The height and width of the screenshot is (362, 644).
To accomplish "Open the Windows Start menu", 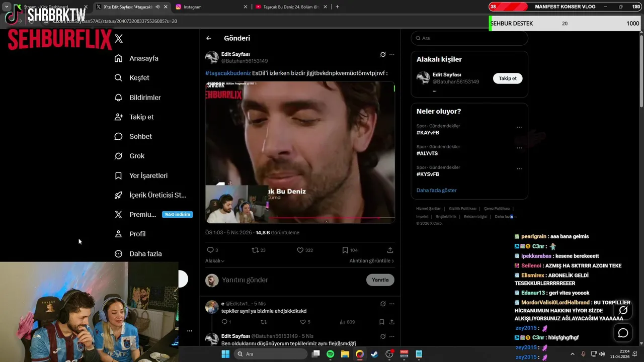I will (x=225, y=354).
